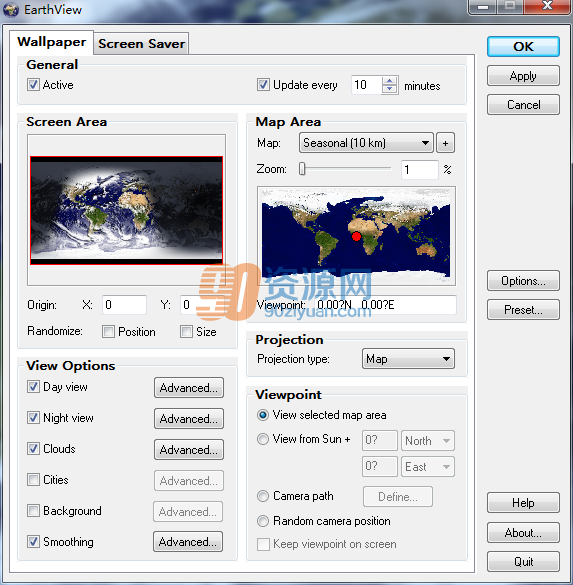Click the Apply button
The image size is (573, 585).
[523, 76]
